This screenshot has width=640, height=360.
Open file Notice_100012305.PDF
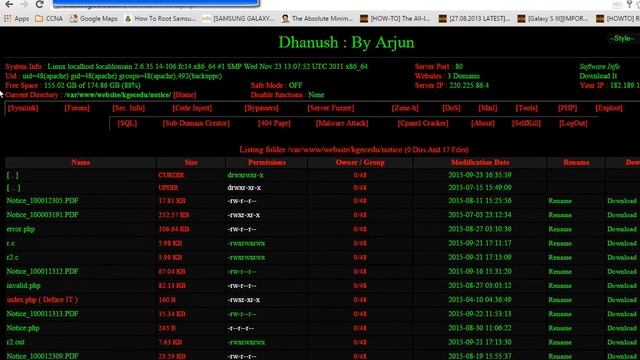[42, 201]
